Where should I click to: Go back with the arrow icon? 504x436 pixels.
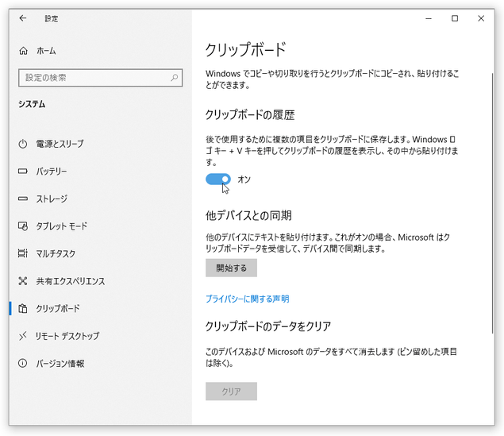pos(22,18)
